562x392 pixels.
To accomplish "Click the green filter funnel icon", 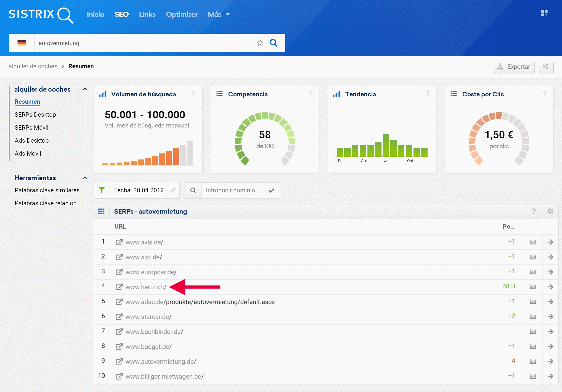I will pos(101,190).
